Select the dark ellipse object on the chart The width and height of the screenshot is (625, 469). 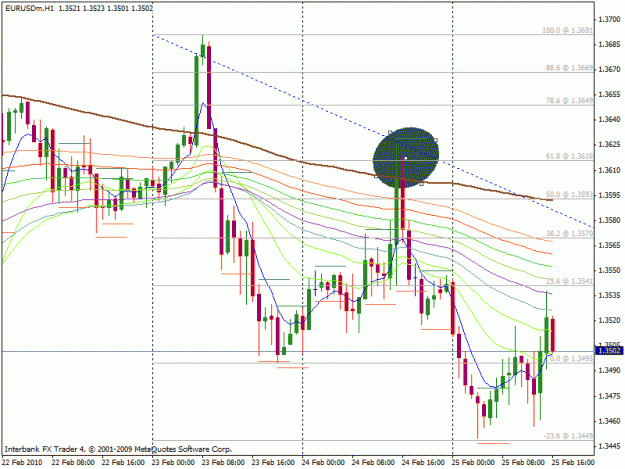coord(406,157)
